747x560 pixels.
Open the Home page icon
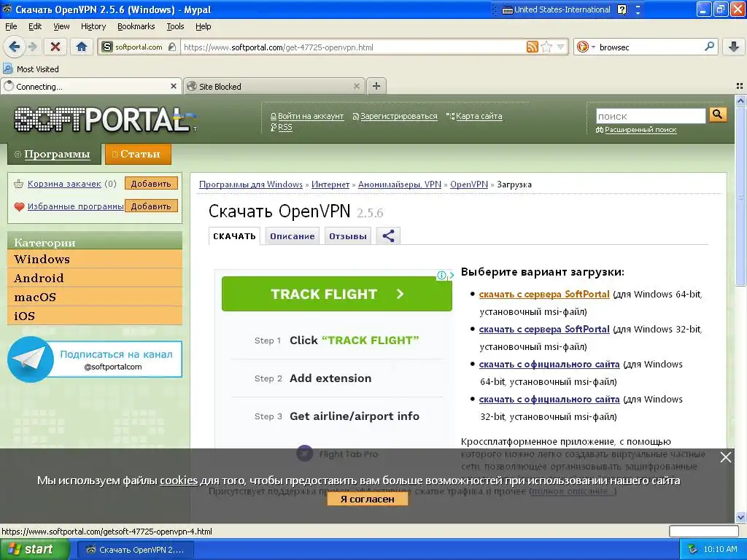coord(82,47)
